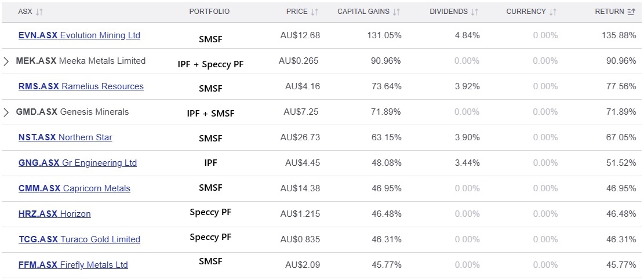Open the RMS.ASX Ramelius Resources link
This screenshot has height=280, width=644.
point(81,86)
